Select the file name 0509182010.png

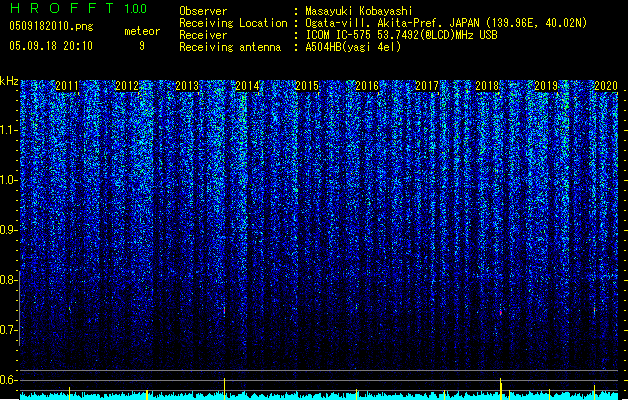pyautogui.click(x=51, y=26)
